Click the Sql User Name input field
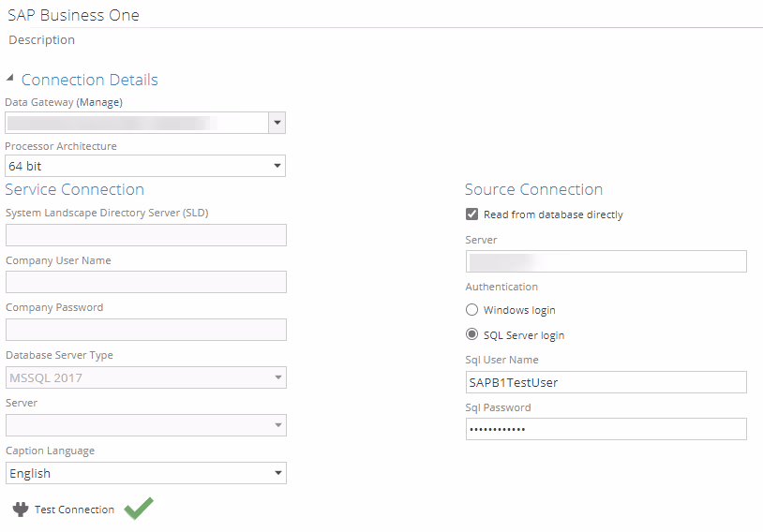This screenshot has width=763, height=532. 606,382
